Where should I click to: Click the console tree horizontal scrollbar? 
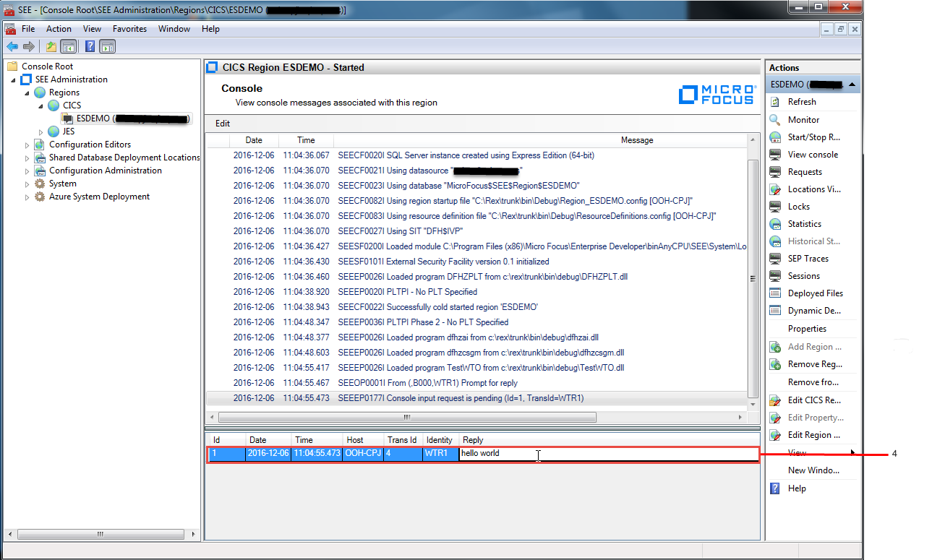tap(100, 535)
